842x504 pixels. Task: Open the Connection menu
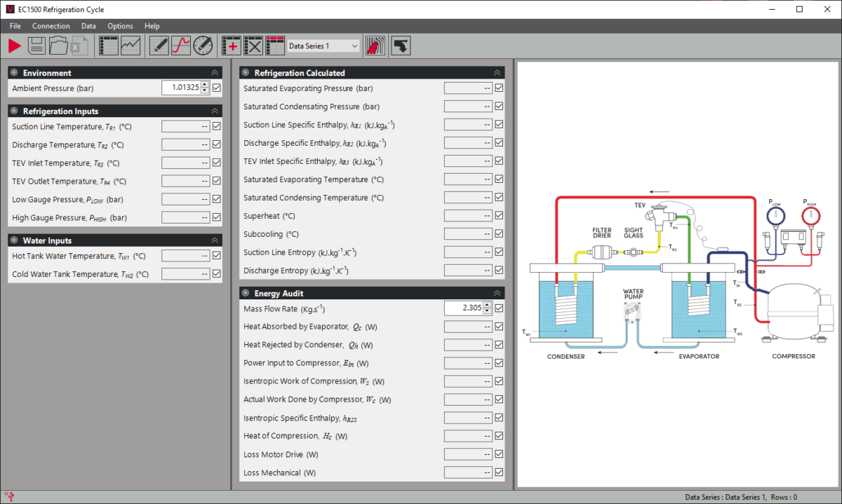[51, 26]
